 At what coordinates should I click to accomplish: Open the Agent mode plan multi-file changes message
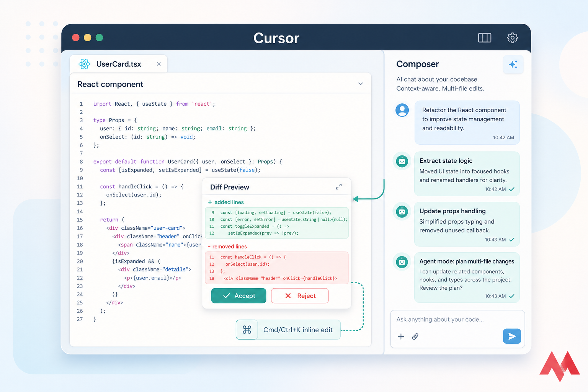(x=467, y=278)
